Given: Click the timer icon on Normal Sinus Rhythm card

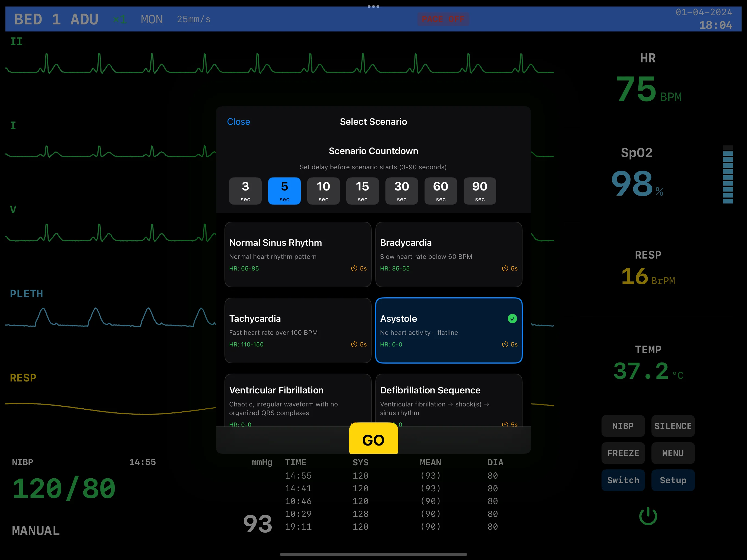Looking at the screenshot, I should click(x=354, y=268).
